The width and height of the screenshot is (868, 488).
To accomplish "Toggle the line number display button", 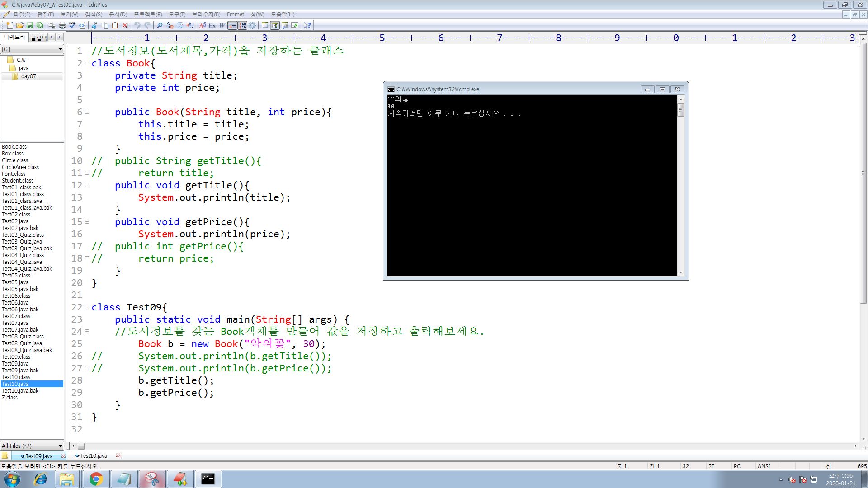I will point(243,25).
